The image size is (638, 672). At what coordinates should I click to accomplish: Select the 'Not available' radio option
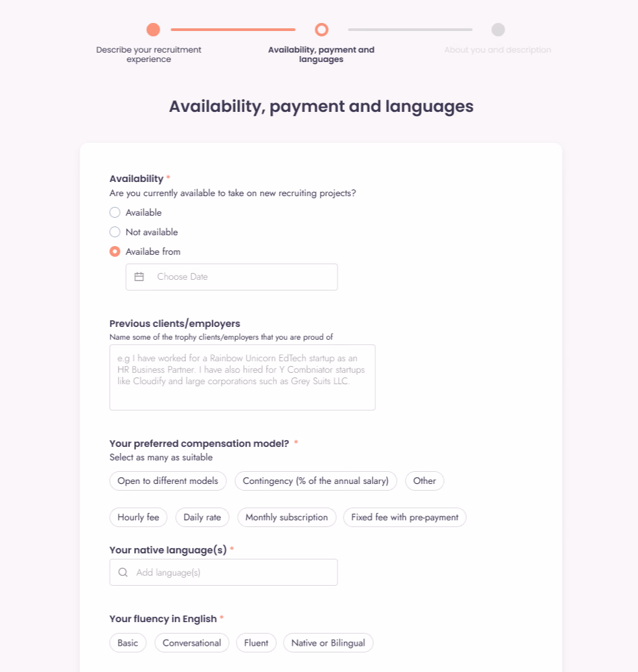coord(115,232)
